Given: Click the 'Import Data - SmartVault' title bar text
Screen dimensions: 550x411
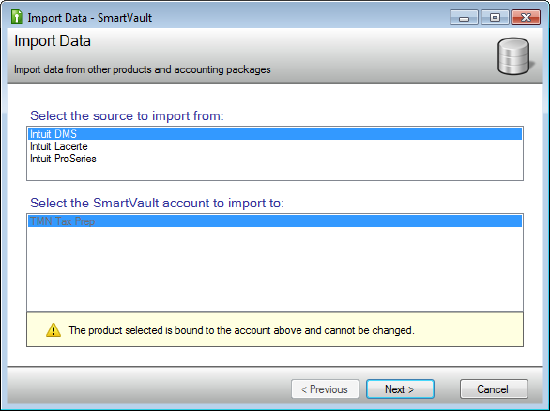Looking at the screenshot, I should point(89,18).
